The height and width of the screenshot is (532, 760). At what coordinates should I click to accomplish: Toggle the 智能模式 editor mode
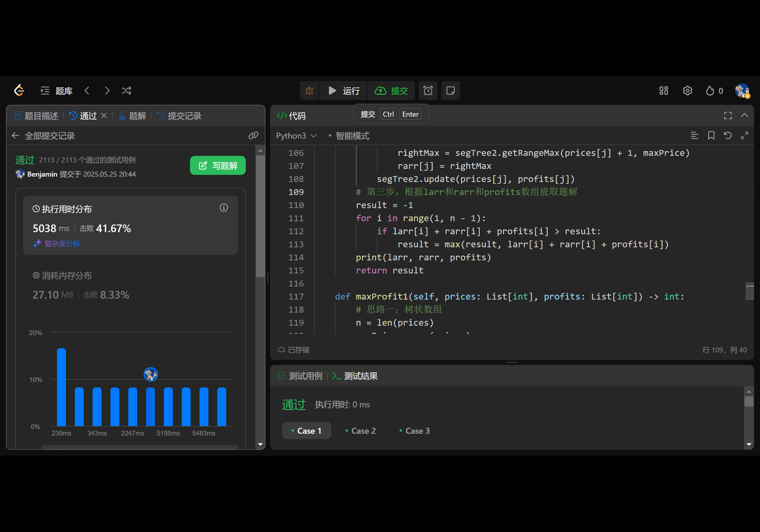click(352, 136)
